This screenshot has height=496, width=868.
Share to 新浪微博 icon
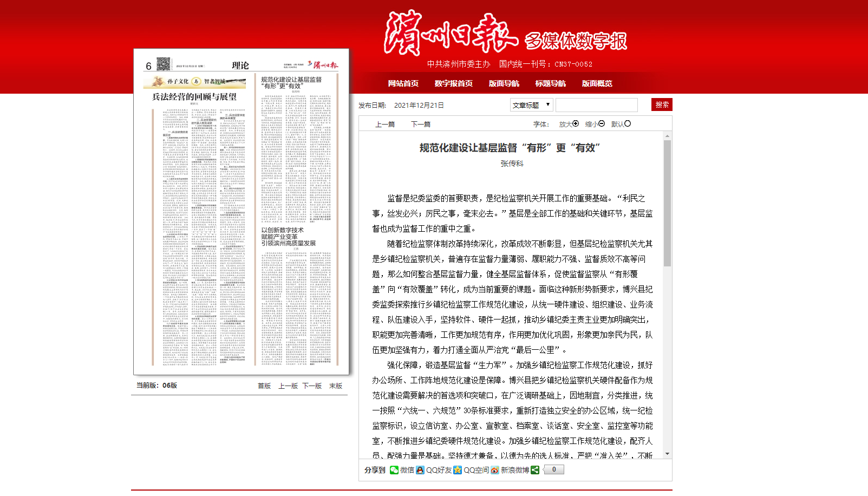click(x=495, y=470)
